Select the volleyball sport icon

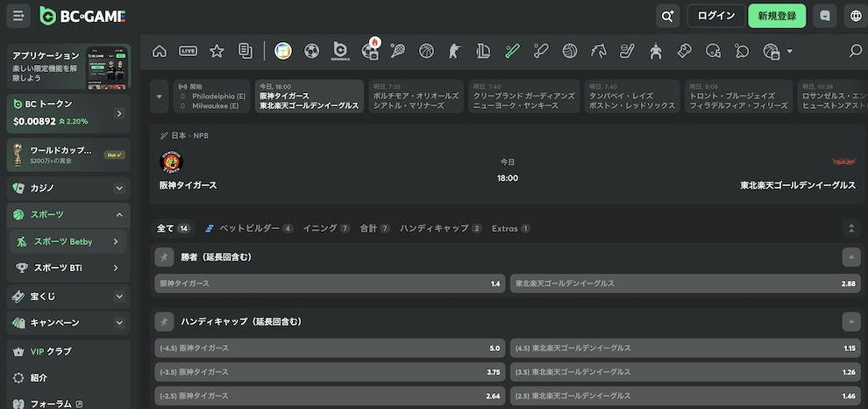click(570, 51)
